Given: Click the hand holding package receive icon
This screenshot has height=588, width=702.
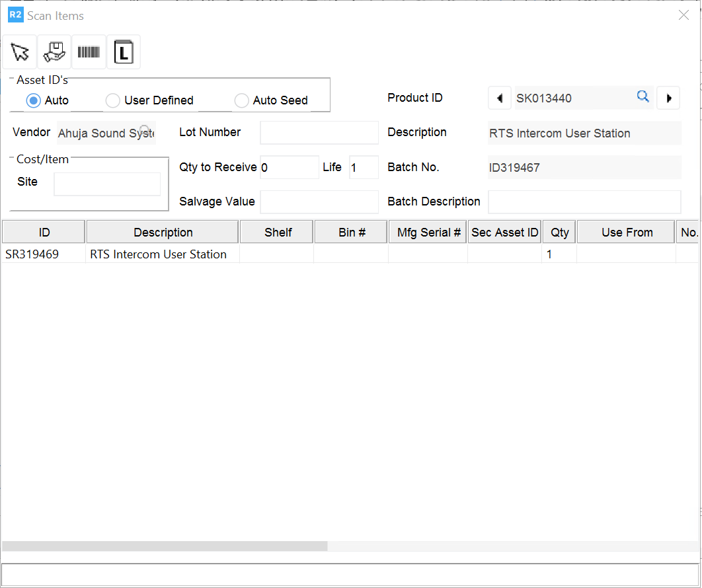Looking at the screenshot, I should click(54, 52).
